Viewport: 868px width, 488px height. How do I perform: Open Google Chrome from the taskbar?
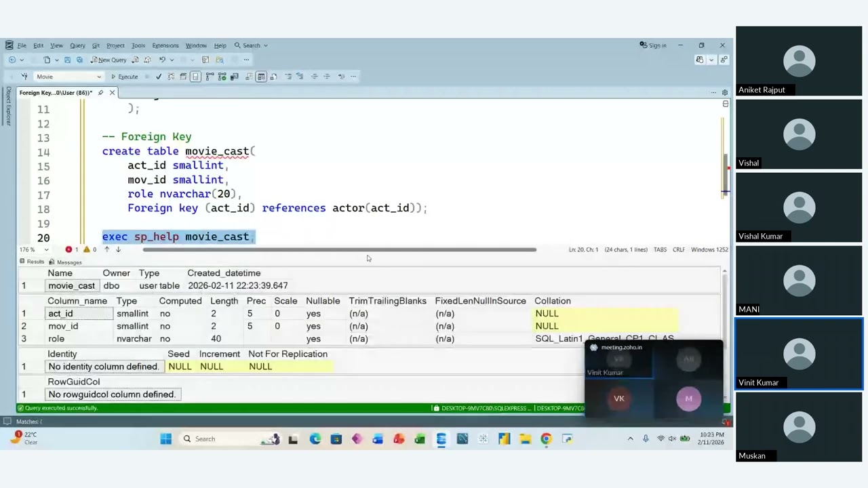click(546, 439)
